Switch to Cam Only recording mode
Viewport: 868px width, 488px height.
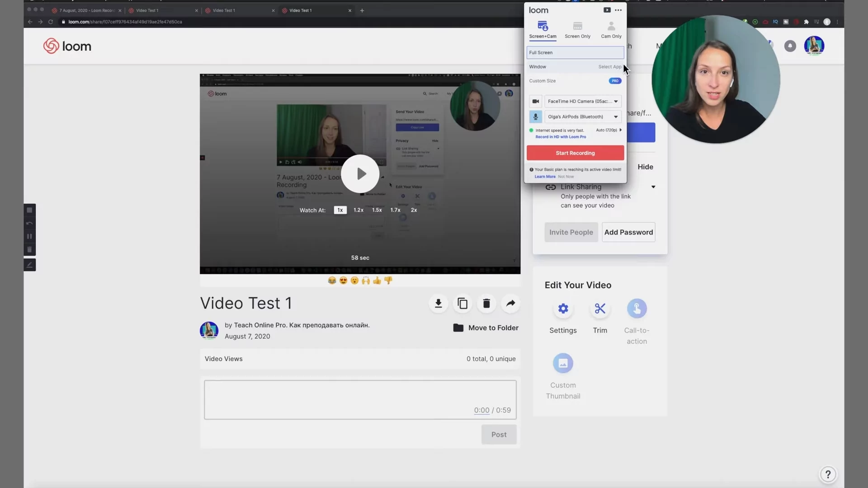click(x=611, y=30)
